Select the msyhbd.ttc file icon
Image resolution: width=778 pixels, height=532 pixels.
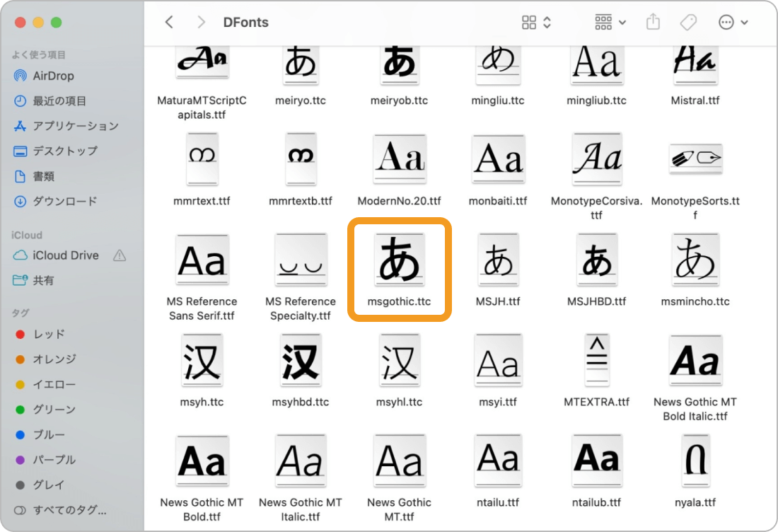301,360
